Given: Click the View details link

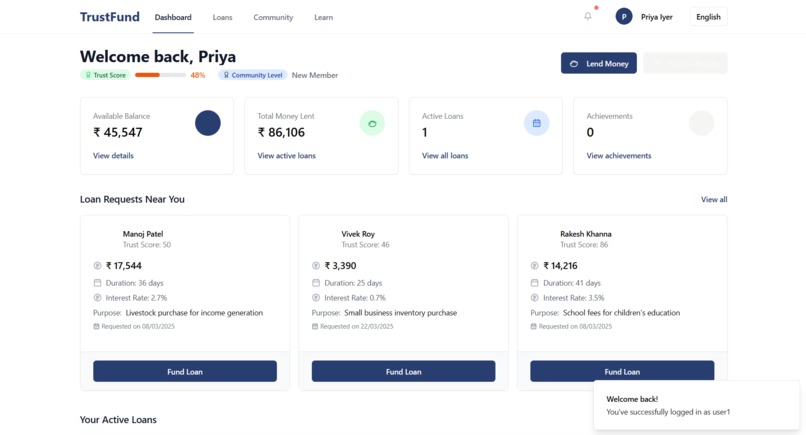Looking at the screenshot, I should (113, 156).
